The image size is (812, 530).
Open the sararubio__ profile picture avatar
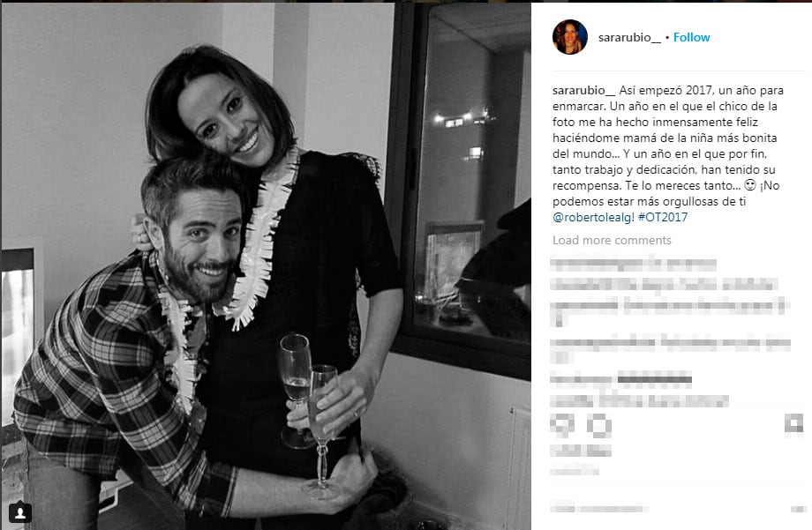point(569,37)
